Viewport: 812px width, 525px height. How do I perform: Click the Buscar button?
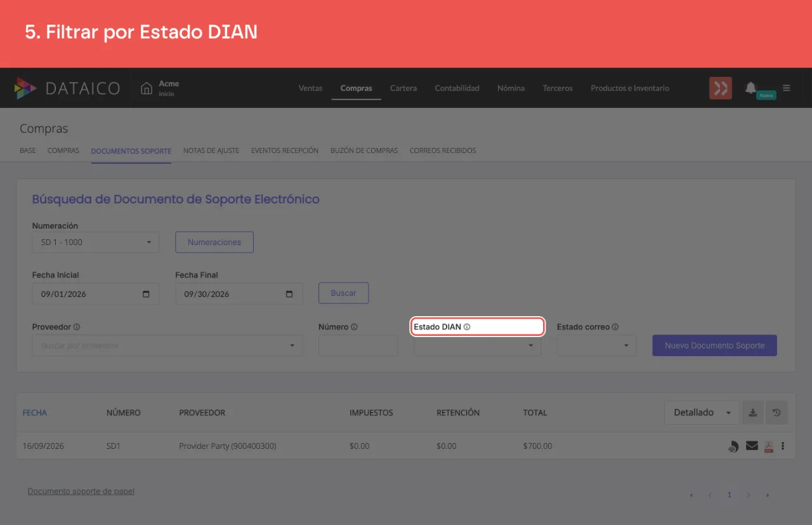click(x=344, y=293)
